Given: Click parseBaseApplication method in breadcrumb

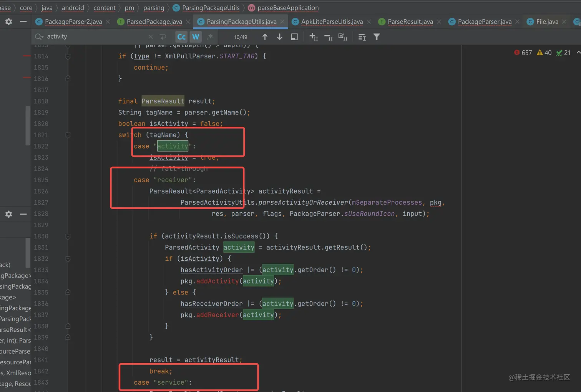Looking at the screenshot, I should (284, 8).
